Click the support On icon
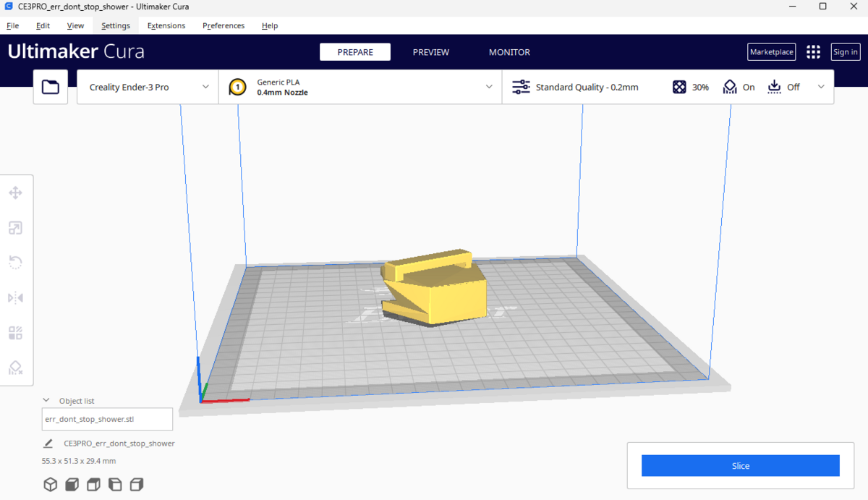The image size is (868, 500). [x=730, y=87]
